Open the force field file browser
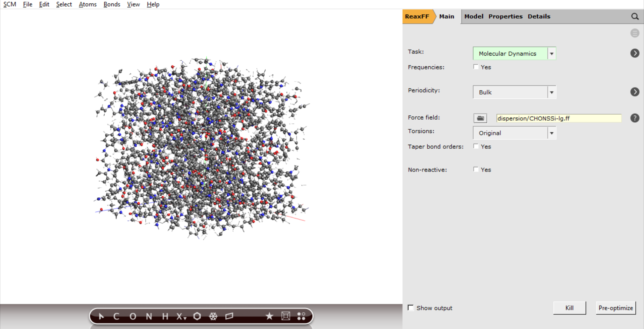Screen dimensions: 644x329 click(480, 118)
